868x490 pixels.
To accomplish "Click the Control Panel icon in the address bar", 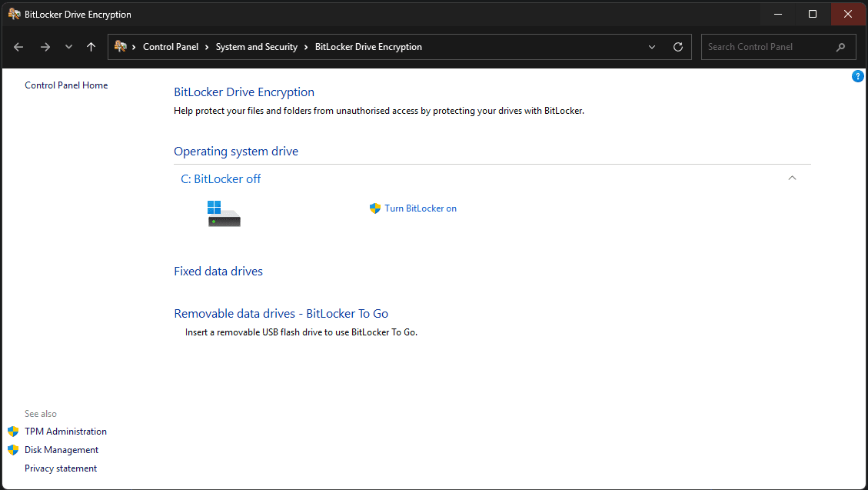I will pyautogui.click(x=120, y=46).
